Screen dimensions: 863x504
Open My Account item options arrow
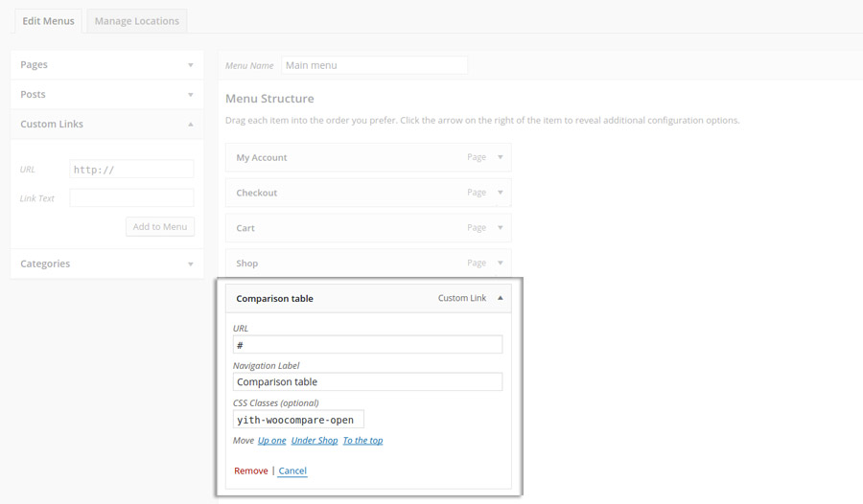click(x=501, y=157)
